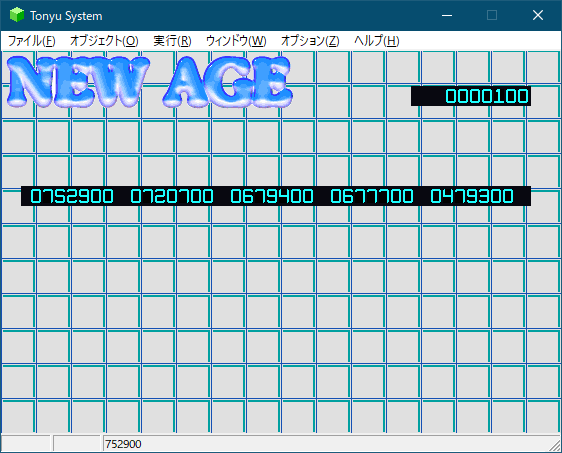Screen dimensions: 562x453
Task: Select the 0479300 score entry
Action: 472,196
